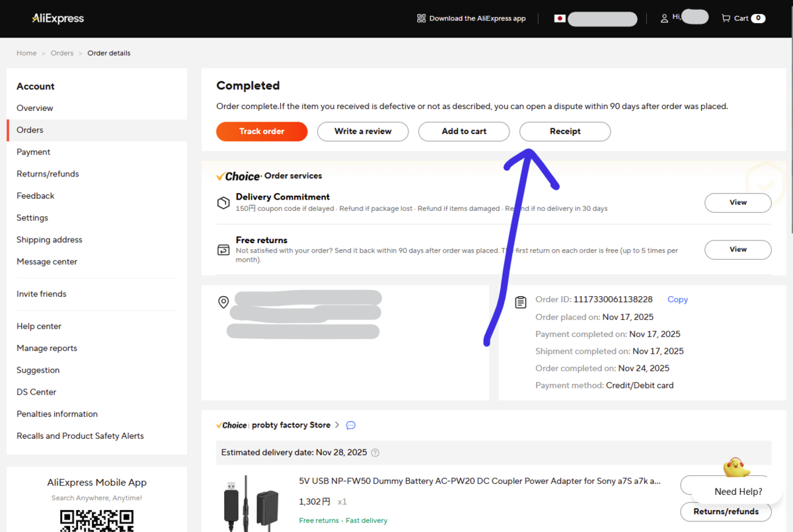The width and height of the screenshot is (793, 532).
Task: Click the Add to cart button
Action: [x=464, y=132]
